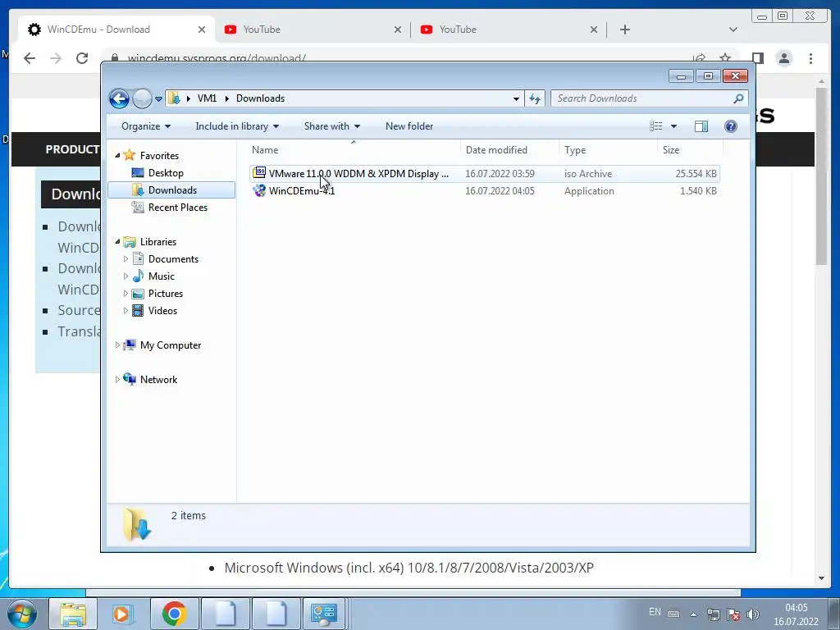840x630 pixels.
Task: Sort files by Size column
Action: point(690,150)
